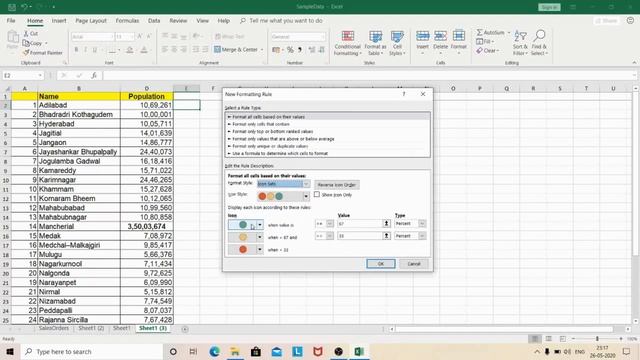640x360 pixels.
Task: Open the operator dropdown for the first rule
Action: coord(330,224)
